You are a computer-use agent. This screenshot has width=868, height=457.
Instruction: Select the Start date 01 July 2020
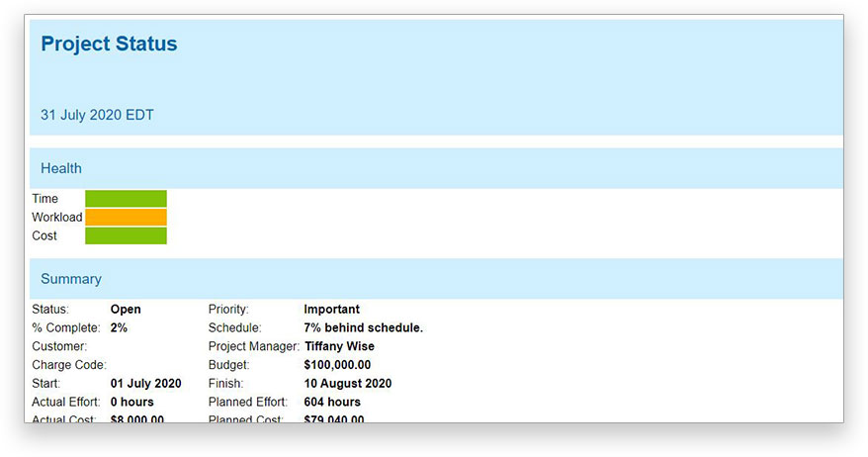point(146,384)
